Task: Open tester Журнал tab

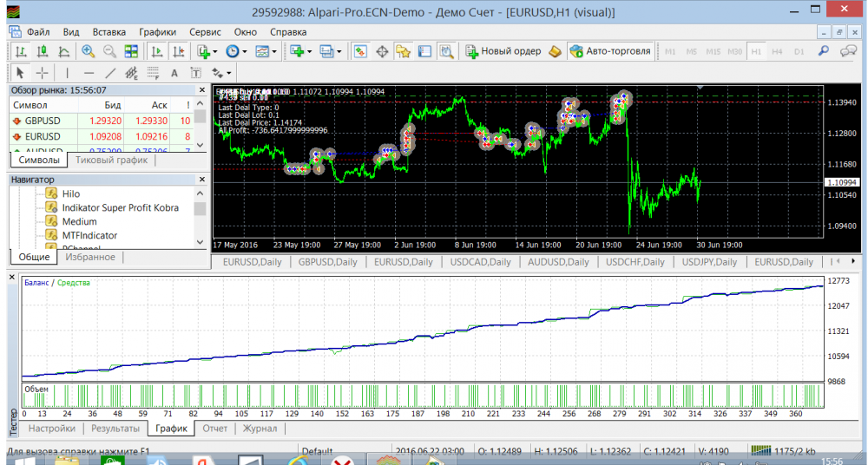Action: [x=260, y=428]
